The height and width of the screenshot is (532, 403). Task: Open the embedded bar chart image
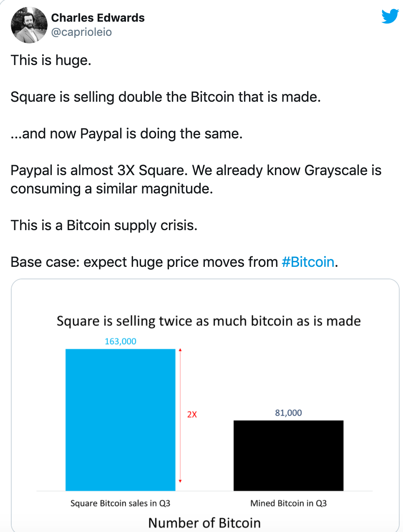click(205, 405)
